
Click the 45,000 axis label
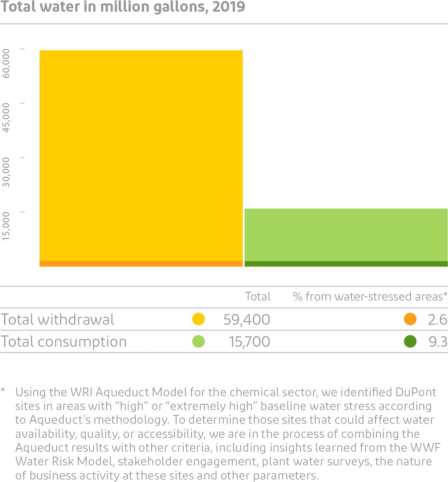[x=6, y=118]
